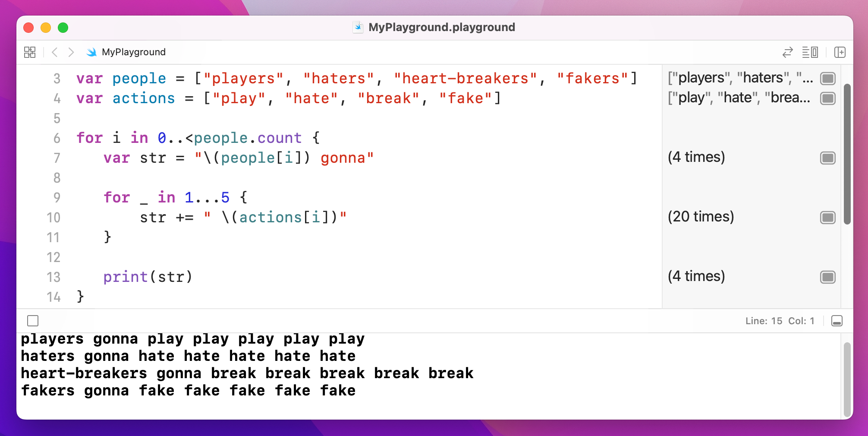
Task: Click the Swift bird icon in the jump bar
Action: (x=92, y=52)
